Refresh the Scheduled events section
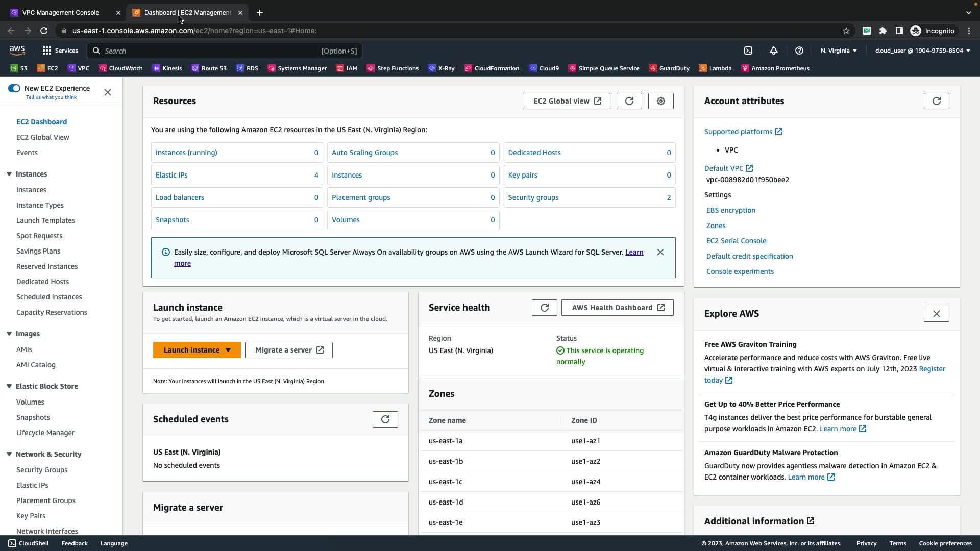Image resolution: width=980 pixels, height=551 pixels. 385,419
